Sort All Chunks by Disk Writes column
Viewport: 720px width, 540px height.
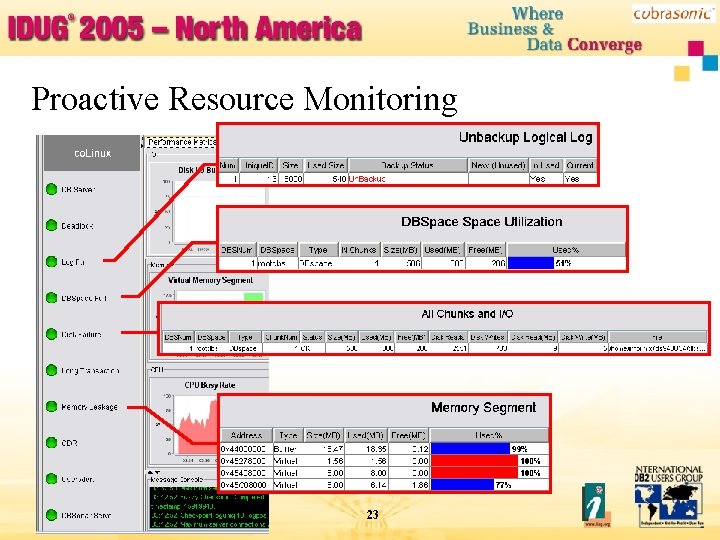488,337
